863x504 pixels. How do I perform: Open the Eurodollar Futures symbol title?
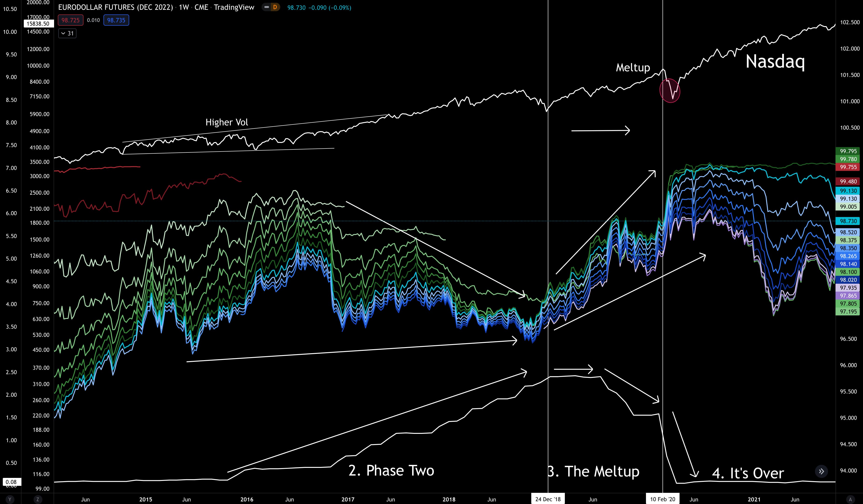point(115,7)
